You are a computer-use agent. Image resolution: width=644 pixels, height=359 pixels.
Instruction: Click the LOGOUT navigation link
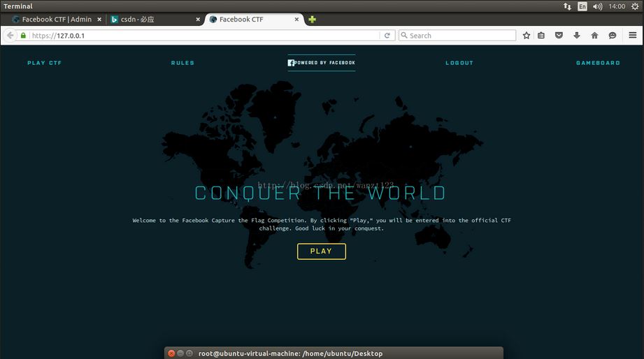(x=459, y=63)
